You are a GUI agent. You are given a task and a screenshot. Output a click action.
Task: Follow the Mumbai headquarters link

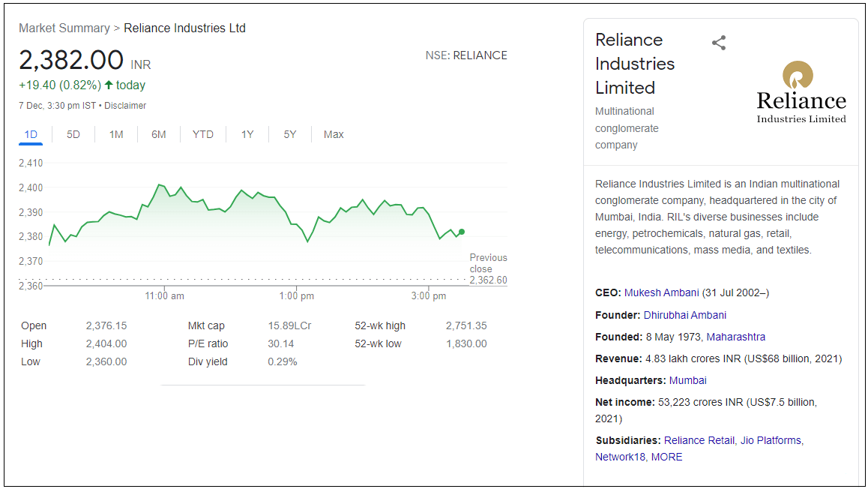click(687, 380)
